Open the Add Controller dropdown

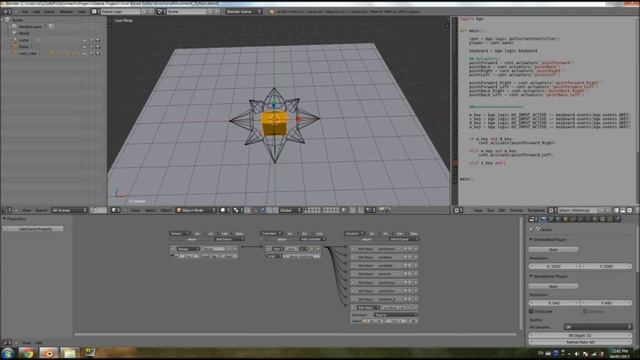[x=313, y=239]
